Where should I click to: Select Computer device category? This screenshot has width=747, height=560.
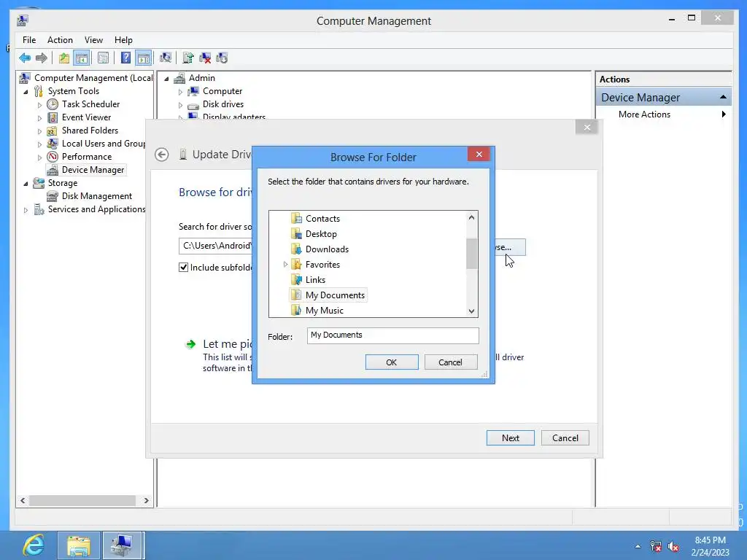222,91
